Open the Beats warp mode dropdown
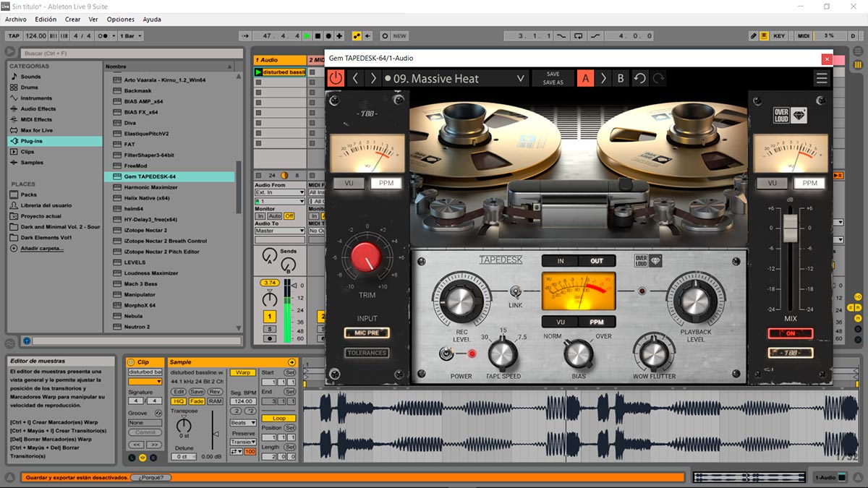 click(x=243, y=423)
